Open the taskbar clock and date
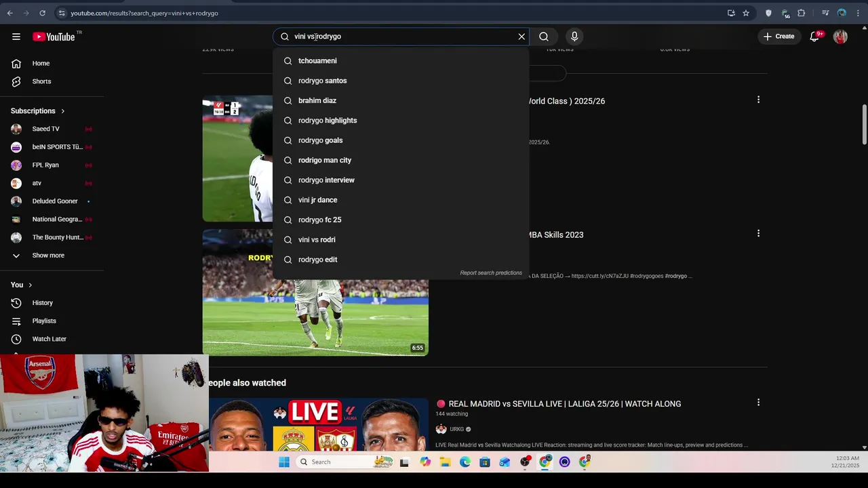The image size is (868, 488). (x=846, y=462)
